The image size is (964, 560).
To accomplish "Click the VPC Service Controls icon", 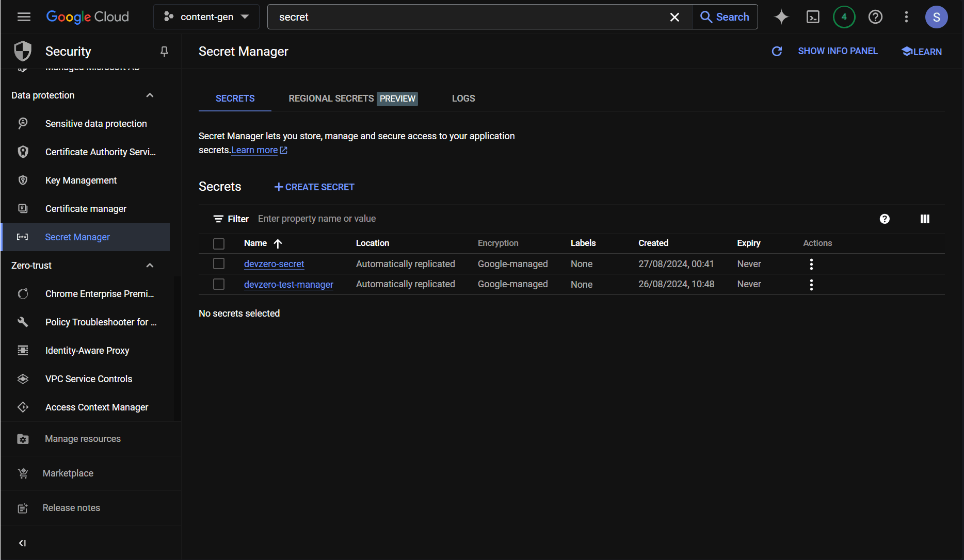I will pyautogui.click(x=23, y=378).
